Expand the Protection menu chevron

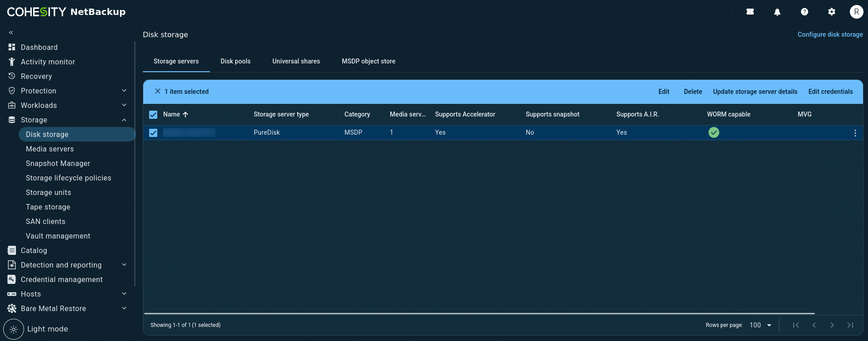click(x=124, y=91)
